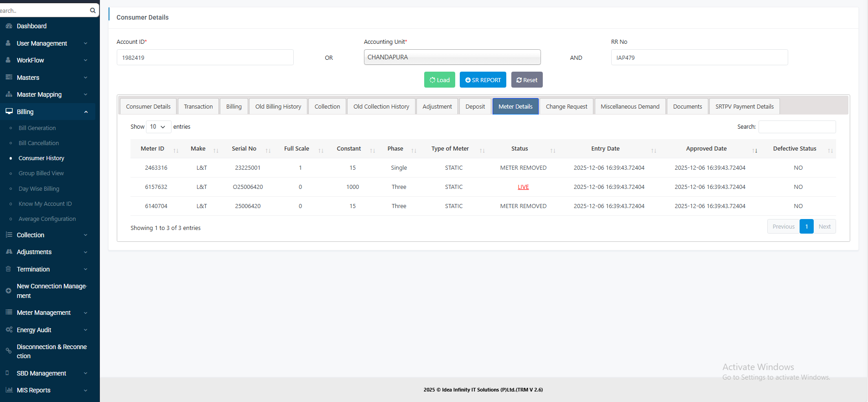Click the Master Mapping hierarchy icon
Viewport: 868px width, 402px height.
(x=9, y=94)
